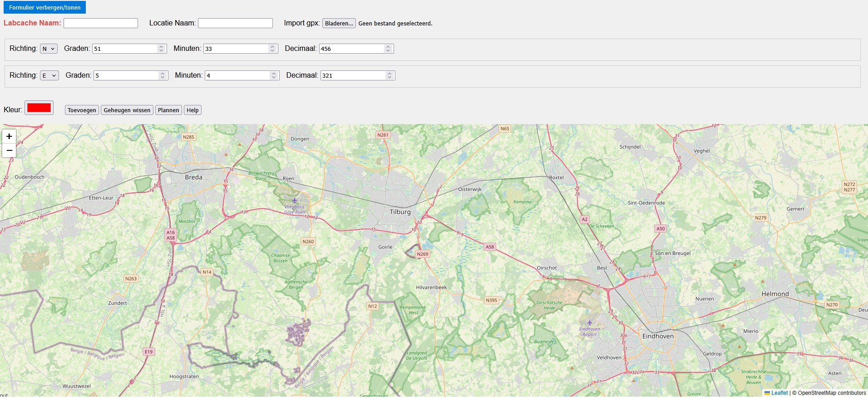Click the latitude Decimaal field with 456
Image resolution: width=868 pixels, height=398 pixels.
point(352,49)
